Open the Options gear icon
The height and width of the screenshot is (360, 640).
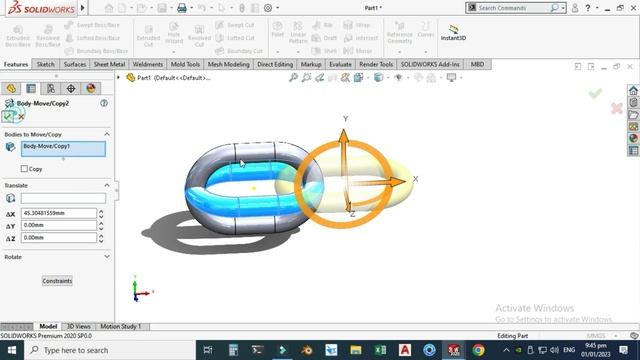268,8
